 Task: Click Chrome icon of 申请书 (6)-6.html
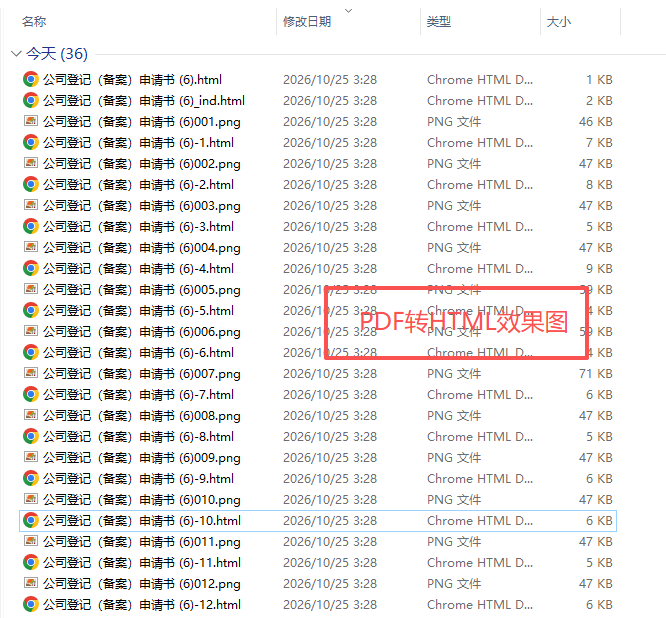(x=31, y=353)
